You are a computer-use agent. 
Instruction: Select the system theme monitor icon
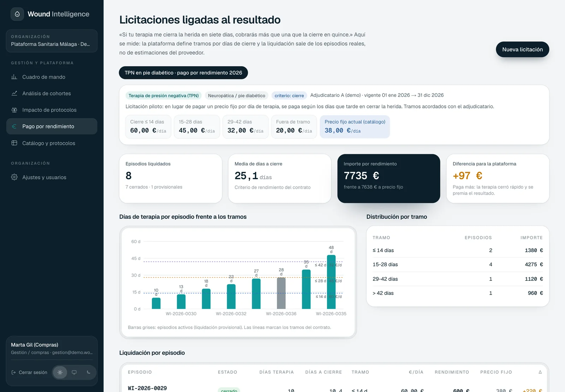point(74,373)
